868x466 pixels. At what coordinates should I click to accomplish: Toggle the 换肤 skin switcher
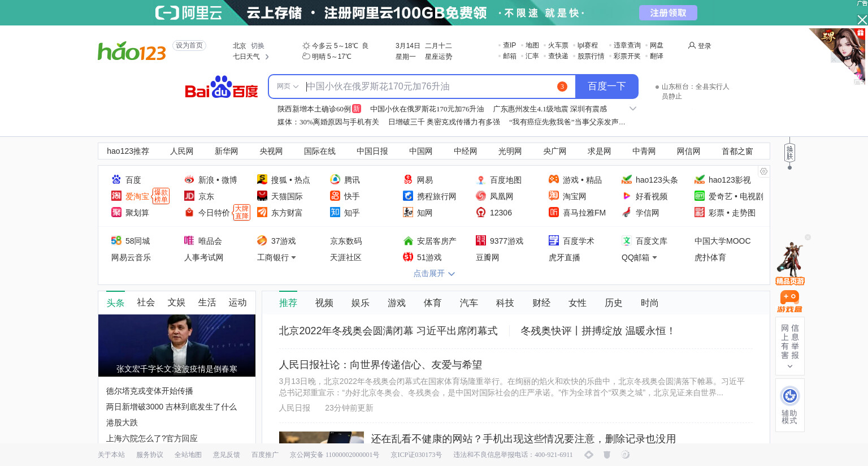(789, 153)
